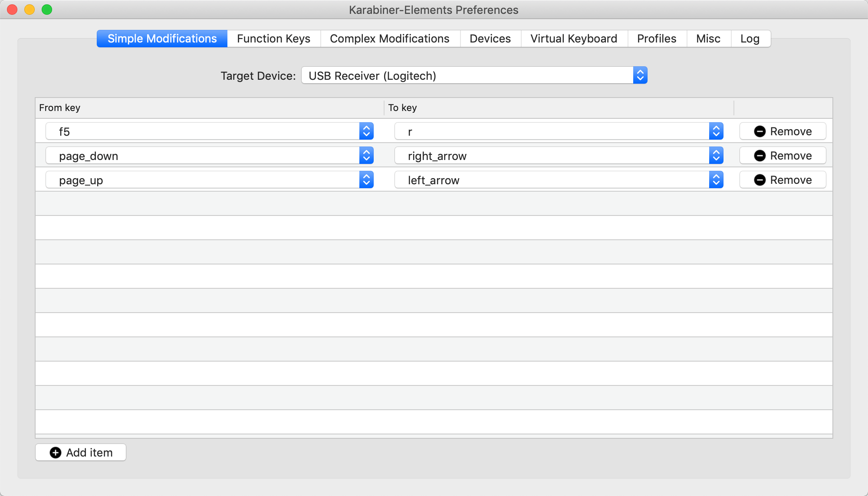Open the Target Device dropdown
This screenshot has height=496, width=868.
474,75
